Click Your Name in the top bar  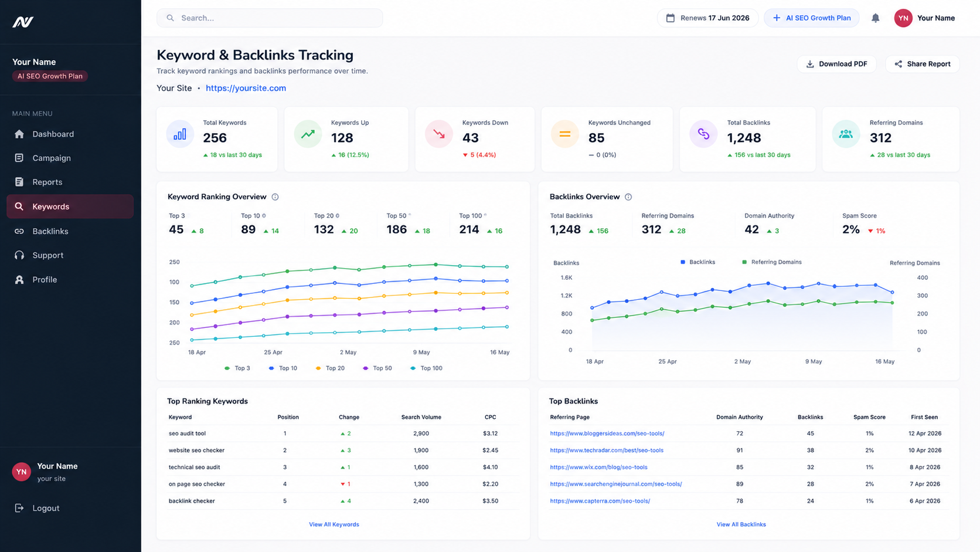point(936,18)
